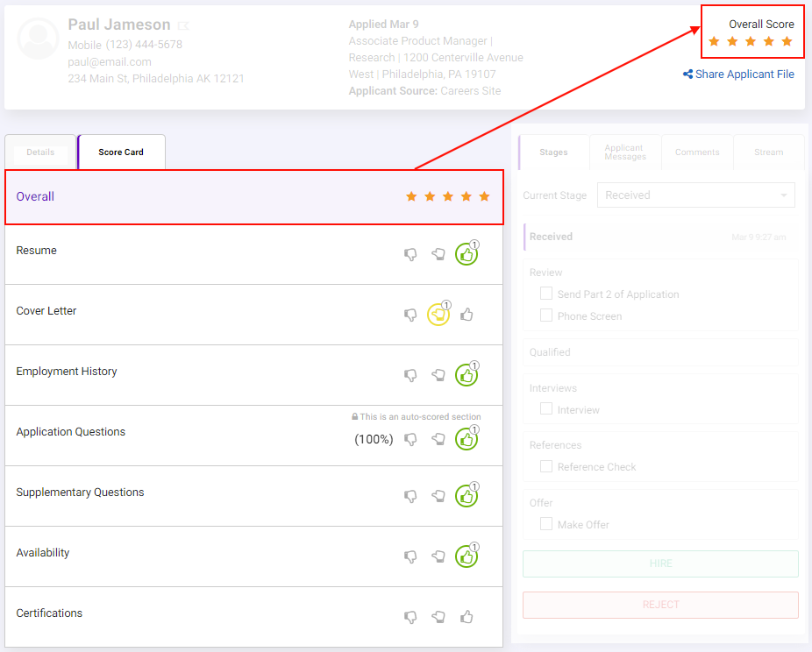Click Employment History's green thumbs up
Screen dimensions: 812x652
pyautogui.click(x=467, y=375)
